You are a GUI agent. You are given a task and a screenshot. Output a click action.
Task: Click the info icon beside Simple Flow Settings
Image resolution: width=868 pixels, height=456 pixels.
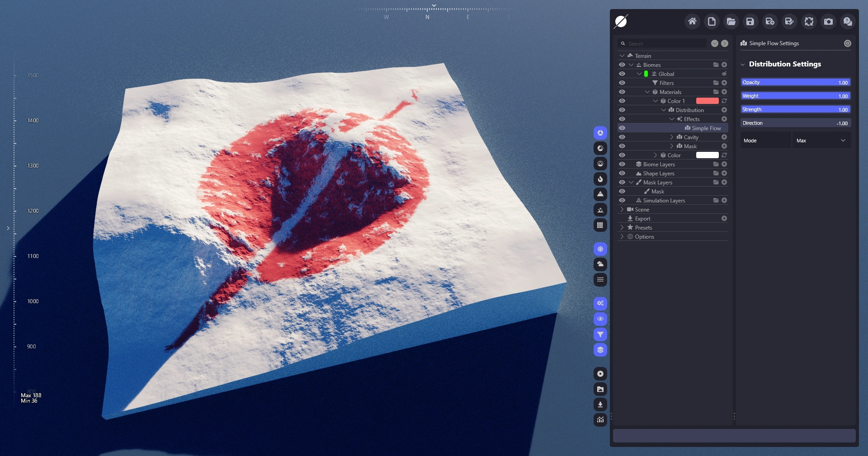point(848,43)
